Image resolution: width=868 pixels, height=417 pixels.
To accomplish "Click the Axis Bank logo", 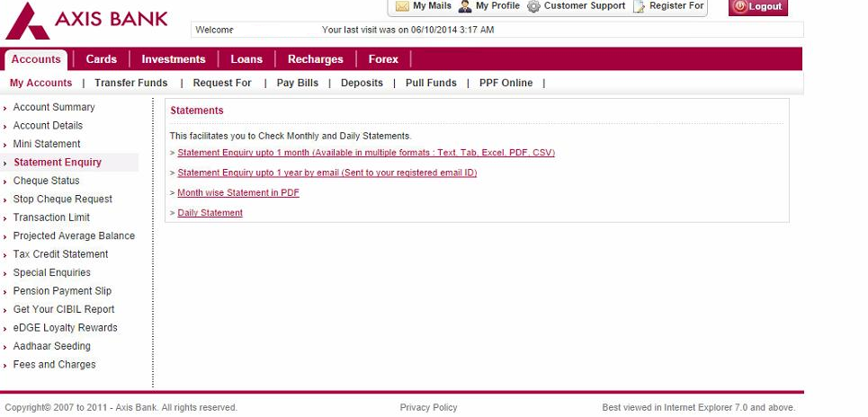I will pos(85,19).
